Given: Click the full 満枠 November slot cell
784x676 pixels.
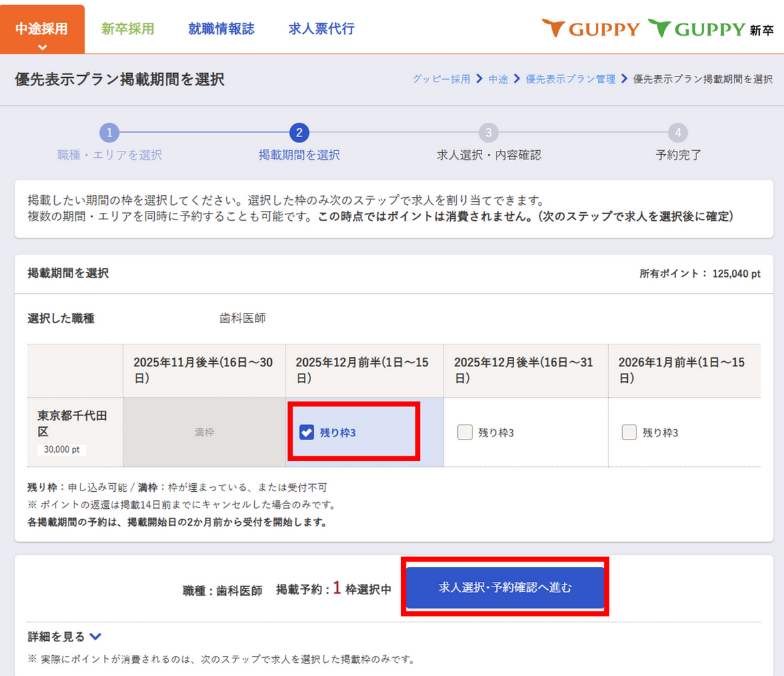Looking at the screenshot, I should (x=204, y=432).
